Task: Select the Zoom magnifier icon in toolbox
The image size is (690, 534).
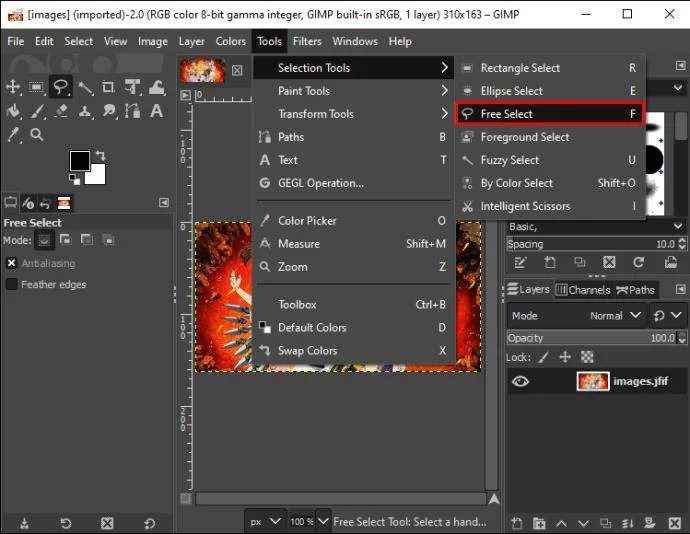Action: 37,134
